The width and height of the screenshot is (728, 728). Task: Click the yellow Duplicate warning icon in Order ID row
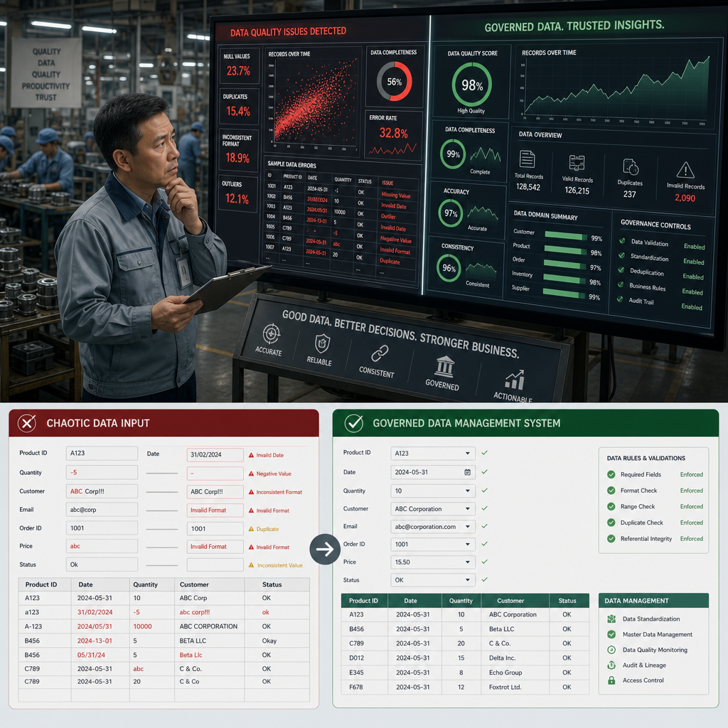[251, 529]
